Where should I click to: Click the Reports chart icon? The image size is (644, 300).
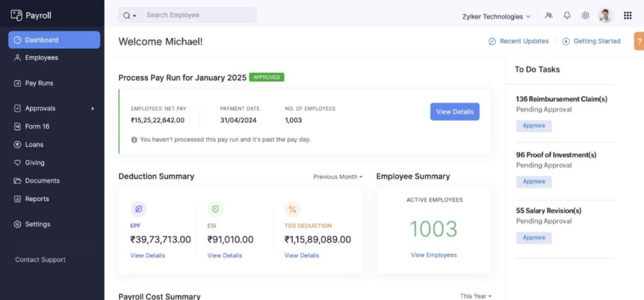click(17, 199)
